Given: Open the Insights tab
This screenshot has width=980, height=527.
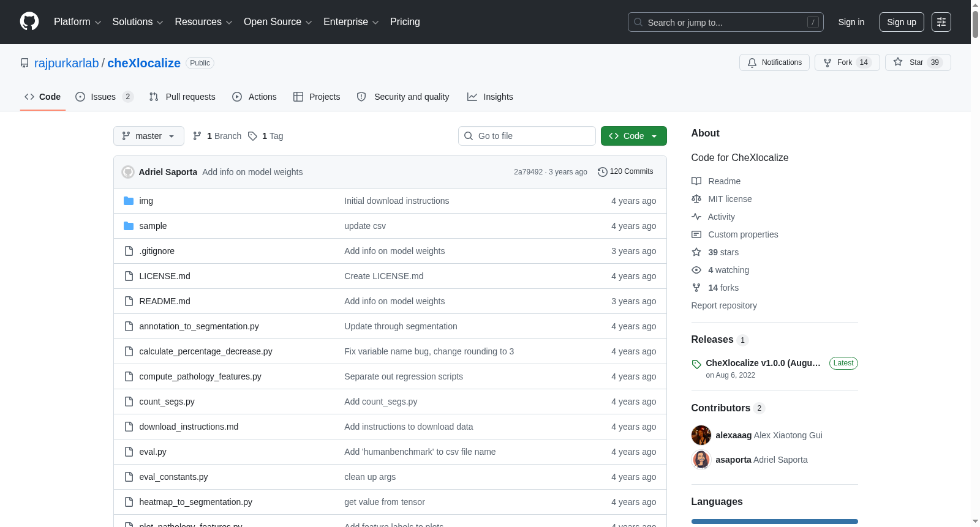Looking at the screenshot, I should pyautogui.click(x=490, y=97).
